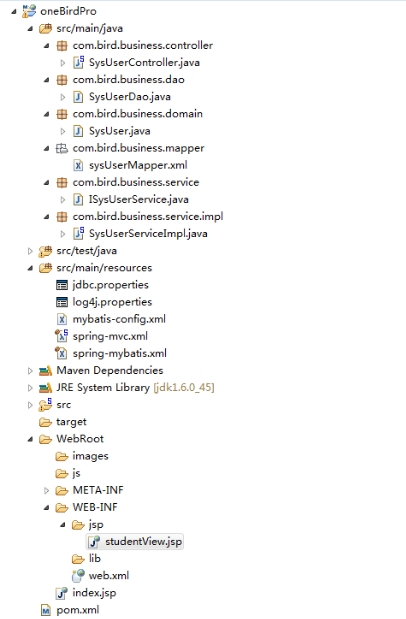
Task: Click the index.jsp file icon
Action: (x=62, y=593)
